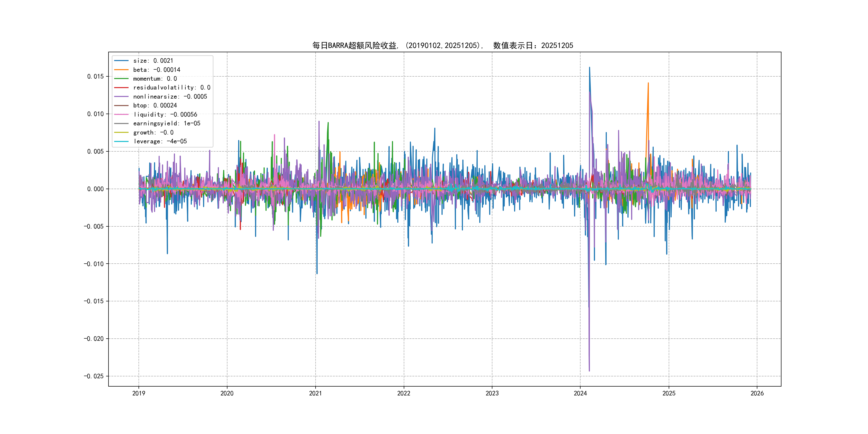Click the 2026 x-axis tick label
Viewport: 868px width, 434px height.
tap(757, 393)
